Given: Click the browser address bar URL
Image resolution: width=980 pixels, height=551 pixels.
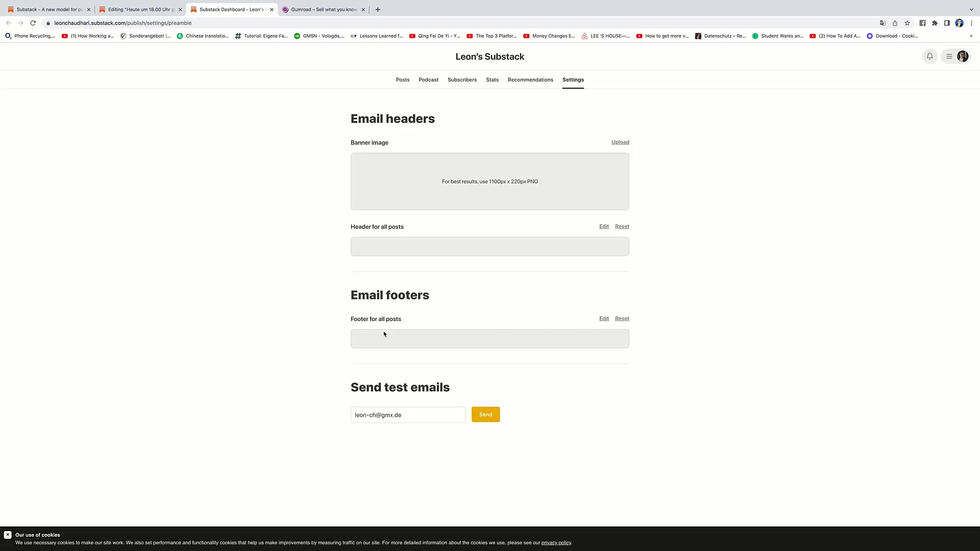Looking at the screenshot, I should [123, 23].
